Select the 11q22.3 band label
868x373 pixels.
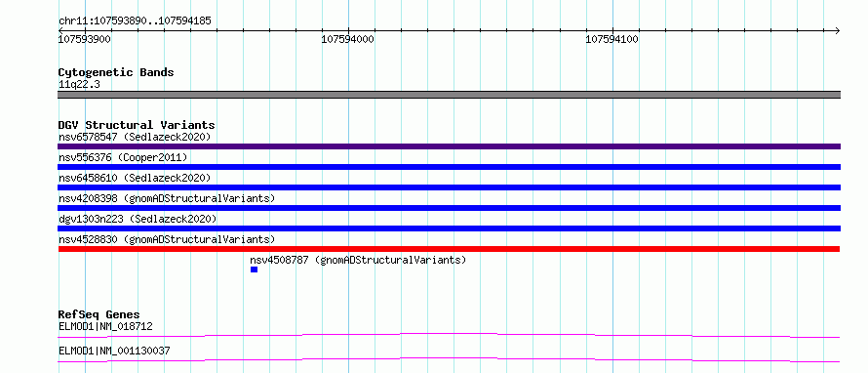tap(79, 85)
